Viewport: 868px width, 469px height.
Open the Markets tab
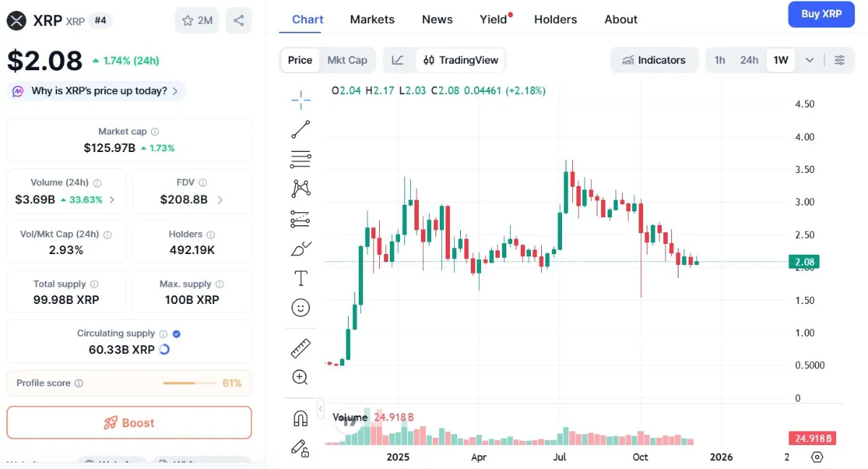[x=373, y=20]
